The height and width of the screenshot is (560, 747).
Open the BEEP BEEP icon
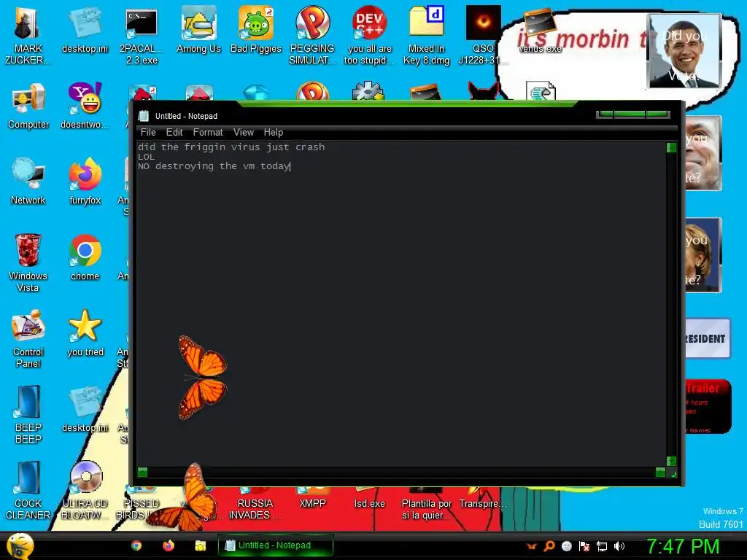point(28,414)
